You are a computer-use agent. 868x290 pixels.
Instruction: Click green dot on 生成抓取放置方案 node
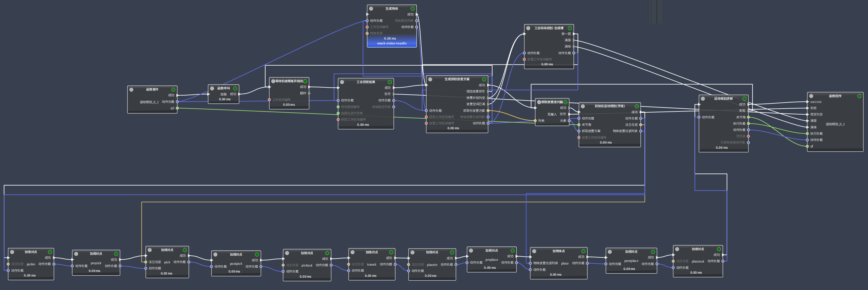pos(484,79)
